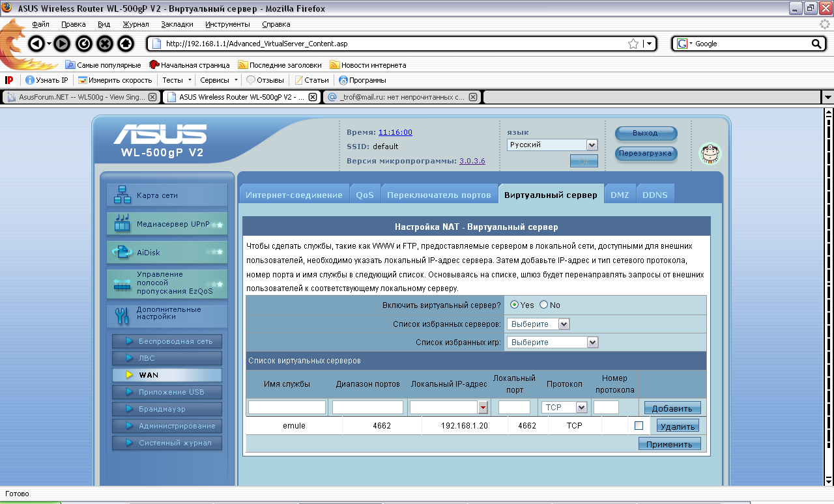The height and width of the screenshot is (504, 834).
Task: Open the язык language dropdown
Action: 552,145
